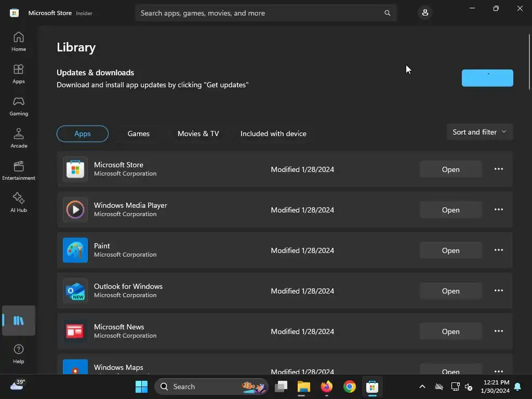This screenshot has width=532, height=399.
Task: Expand the Sort and filter dropdown
Action: point(480,132)
